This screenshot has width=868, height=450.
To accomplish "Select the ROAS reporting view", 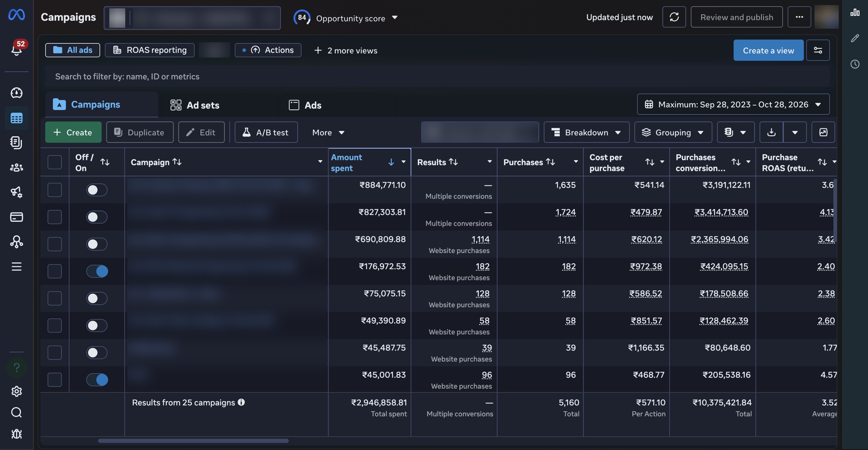I will coord(150,50).
